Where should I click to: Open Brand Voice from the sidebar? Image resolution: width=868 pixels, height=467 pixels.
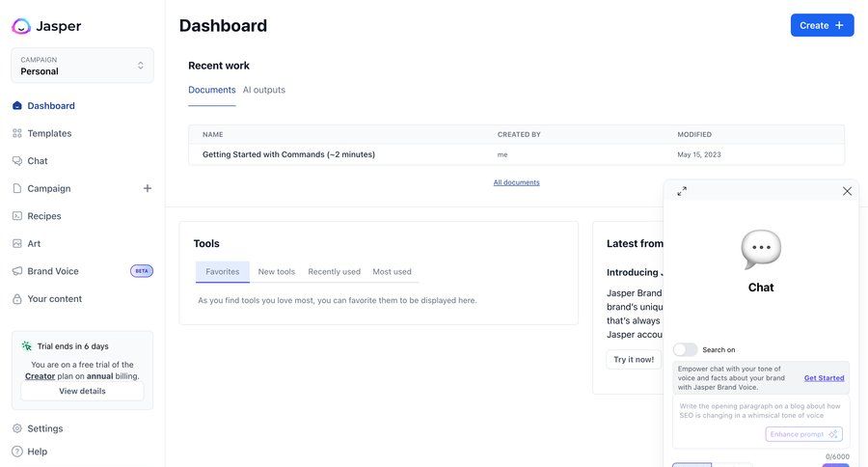pos(53,271)
